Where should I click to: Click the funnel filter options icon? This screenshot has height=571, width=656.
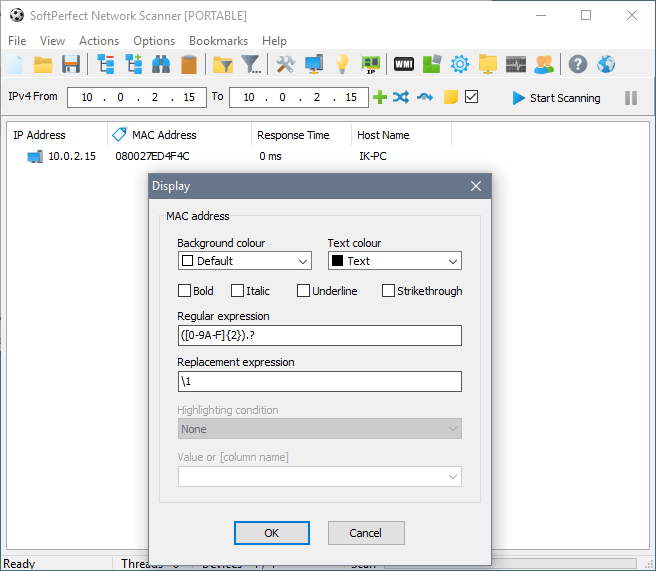coord(251,64)
